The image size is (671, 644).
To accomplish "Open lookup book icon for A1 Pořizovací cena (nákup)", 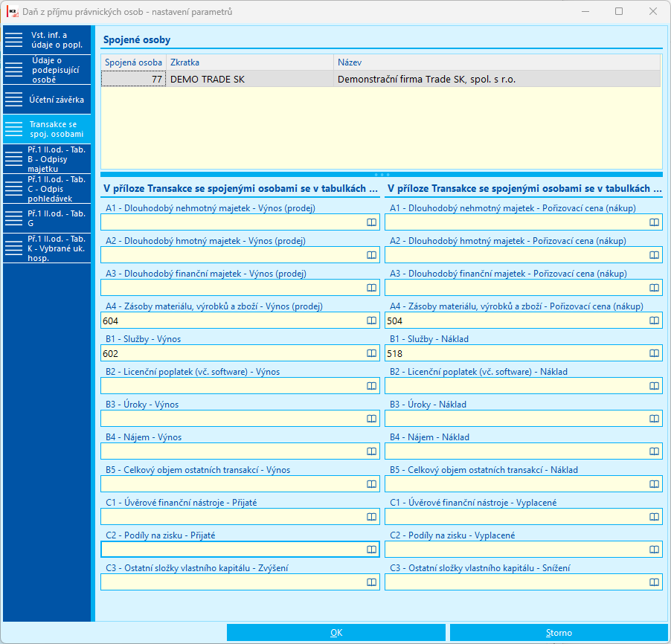I will coord(654,222).
